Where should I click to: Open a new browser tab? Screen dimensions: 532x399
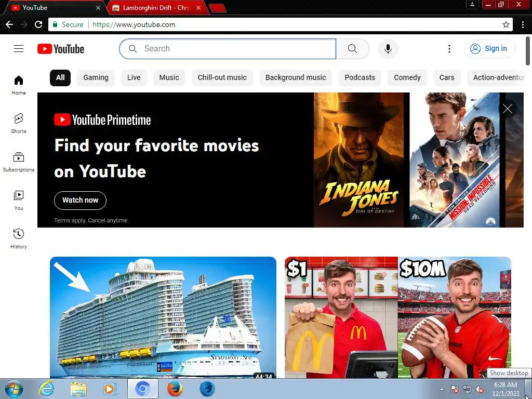click(218, 8)
